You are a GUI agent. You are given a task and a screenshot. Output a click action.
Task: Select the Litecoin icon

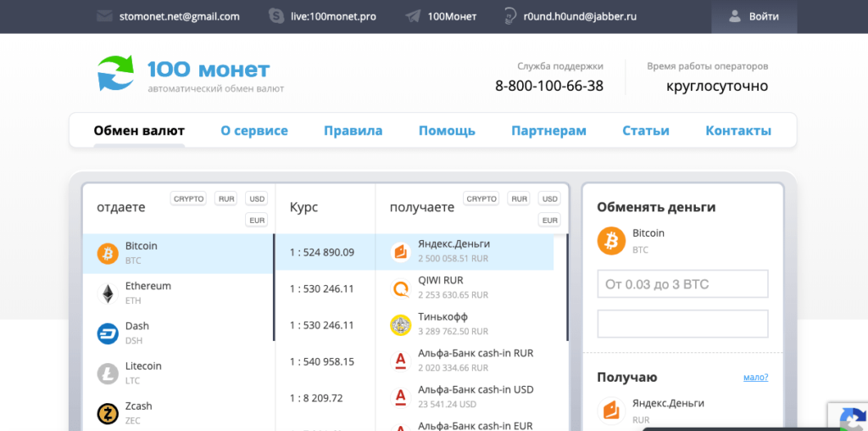click(x=108, y=373)
